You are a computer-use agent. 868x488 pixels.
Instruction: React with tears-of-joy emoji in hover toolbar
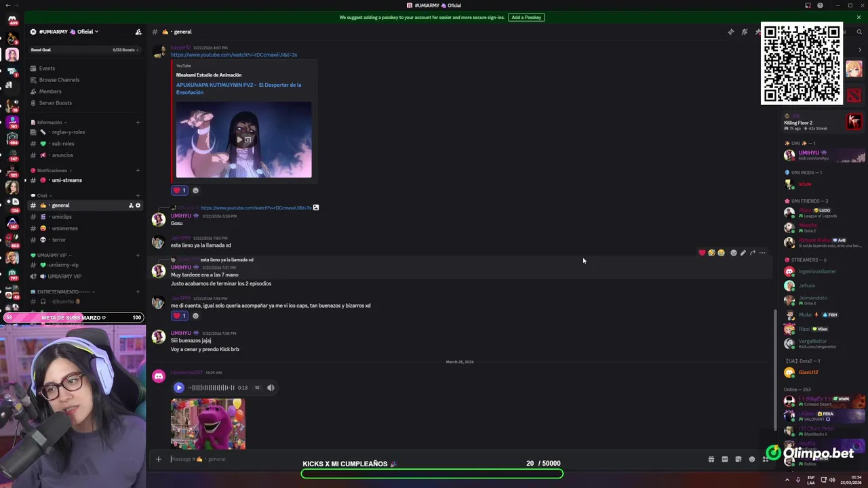721,253
